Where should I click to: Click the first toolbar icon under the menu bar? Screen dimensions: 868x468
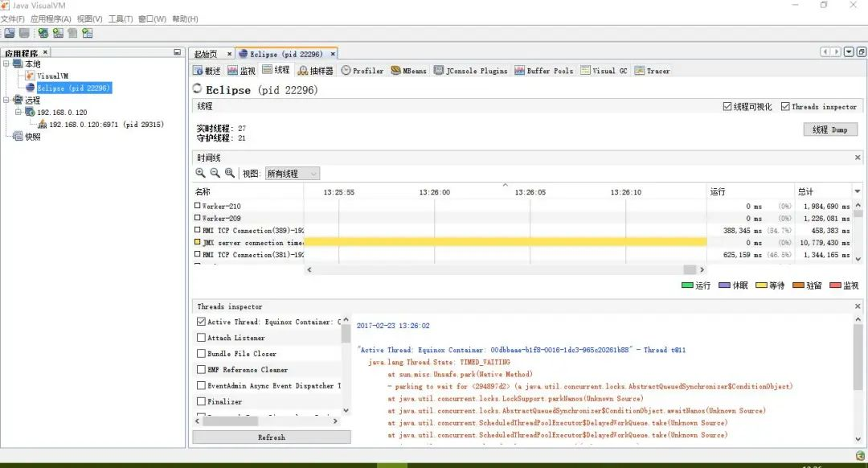click(x=10, y=33)
